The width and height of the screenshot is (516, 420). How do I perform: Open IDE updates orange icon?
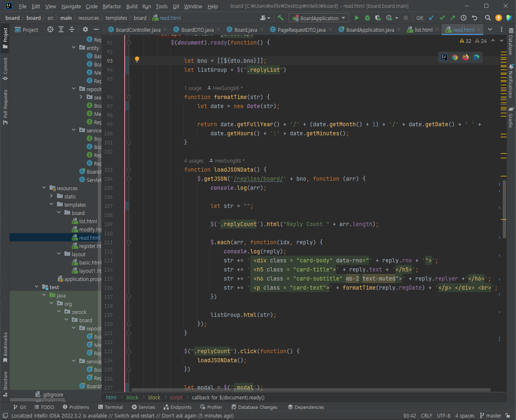[x=499, y=18]
